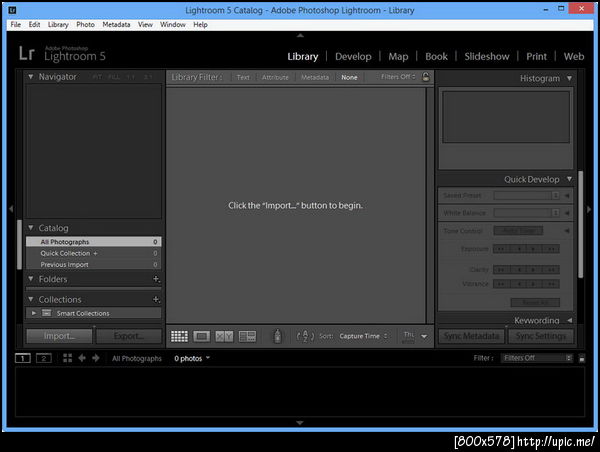Go back with filmstrip left arrow

pyautogui.click(x=82, y=358)
